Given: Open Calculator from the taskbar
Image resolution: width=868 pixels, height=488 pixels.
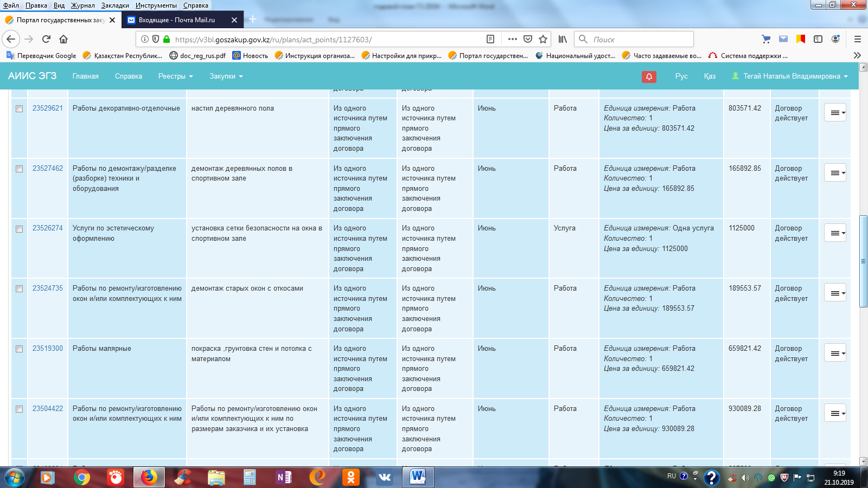Looking at the screenshot, I should [x=250, y=477].
